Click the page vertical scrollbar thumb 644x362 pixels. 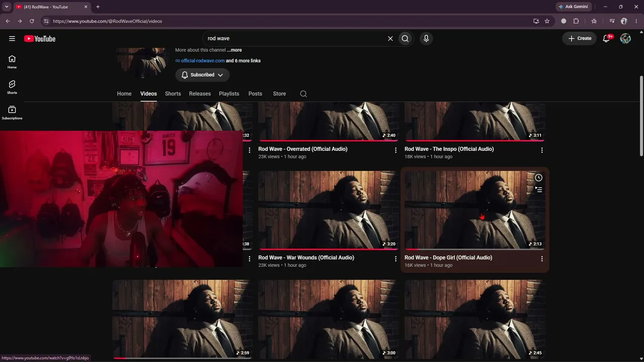coord(641,116)
